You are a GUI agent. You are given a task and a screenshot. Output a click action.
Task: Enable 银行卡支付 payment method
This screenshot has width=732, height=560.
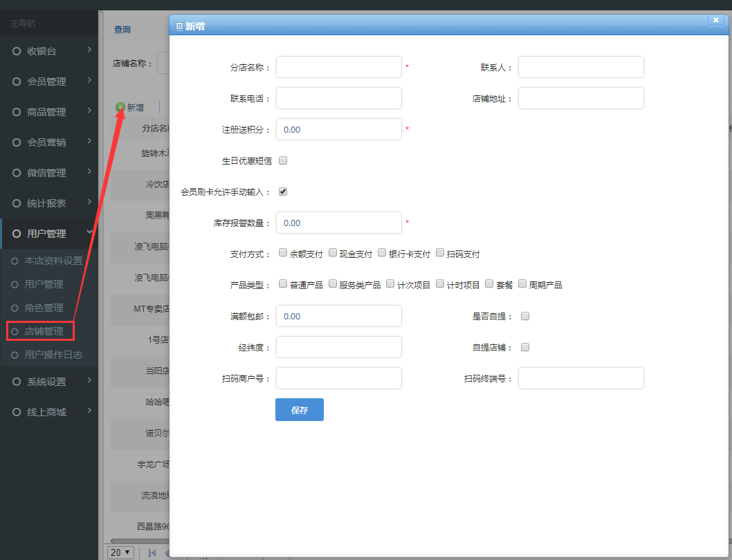click(382, 252)
